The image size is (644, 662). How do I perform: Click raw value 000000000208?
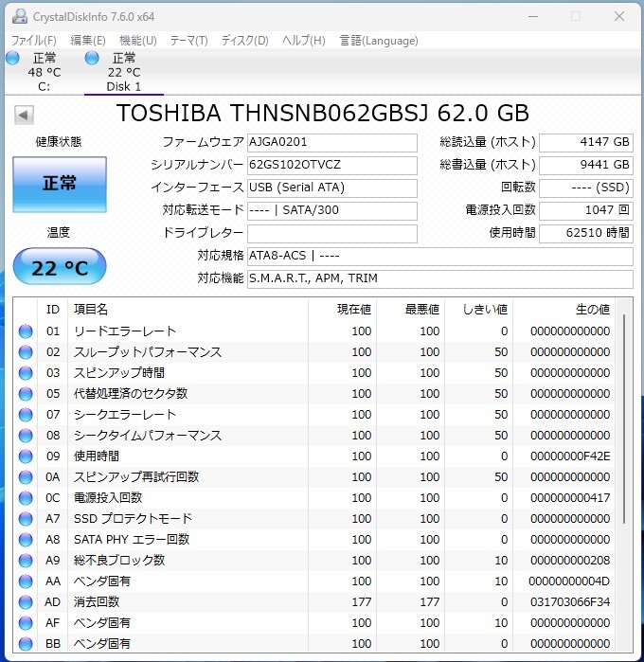click(x=570, y=561)
